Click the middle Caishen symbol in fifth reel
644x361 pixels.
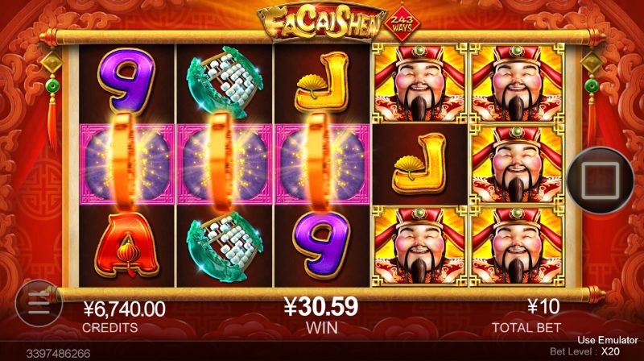[517, 164]
